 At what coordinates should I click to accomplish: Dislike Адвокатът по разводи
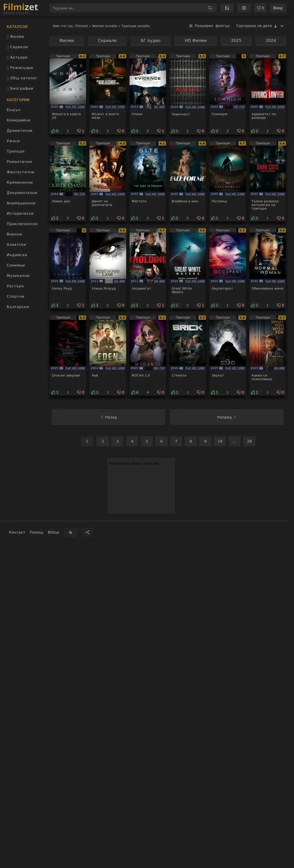[280, 131]
